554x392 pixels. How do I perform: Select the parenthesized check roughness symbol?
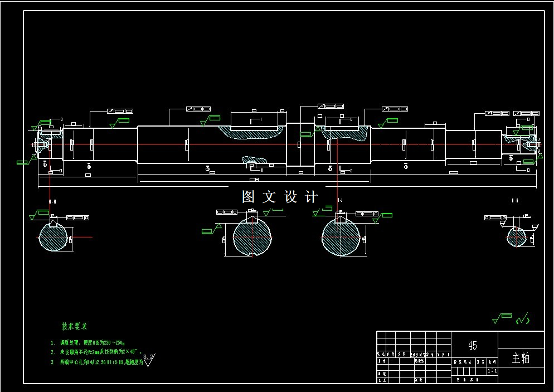(523, 319)
